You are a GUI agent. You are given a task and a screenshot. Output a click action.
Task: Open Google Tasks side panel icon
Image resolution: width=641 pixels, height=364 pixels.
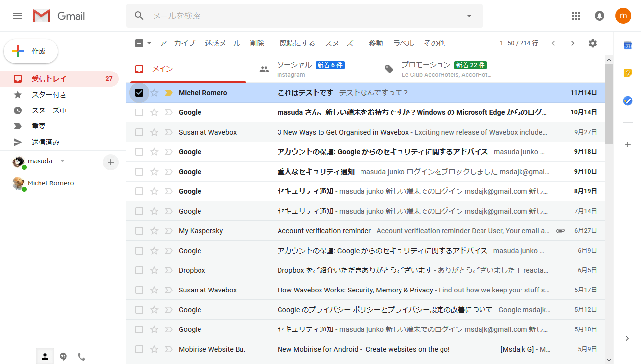pyautogui.click(x=628, y=100)
